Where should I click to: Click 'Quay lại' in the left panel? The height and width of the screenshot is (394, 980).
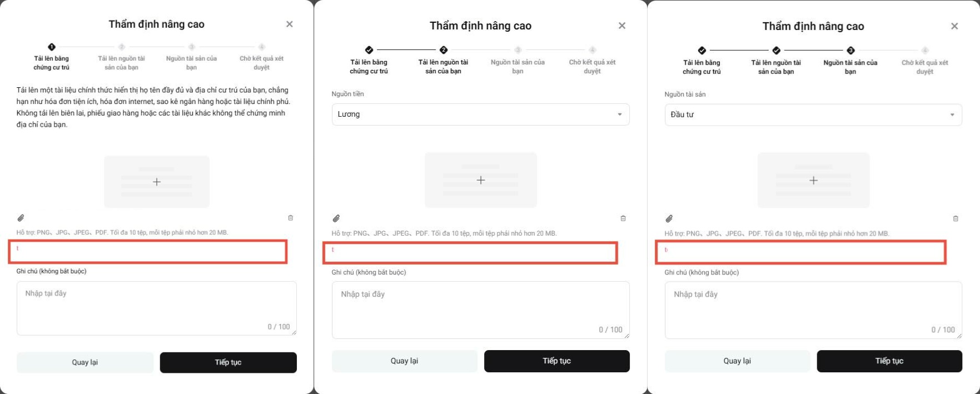tap(86, 362)
